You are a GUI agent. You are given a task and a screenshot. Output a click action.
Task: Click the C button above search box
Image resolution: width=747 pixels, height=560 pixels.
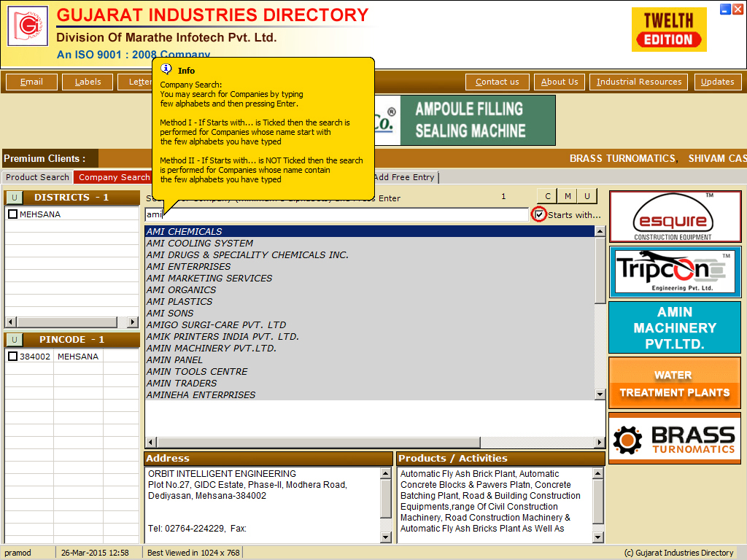pos(548,196)
